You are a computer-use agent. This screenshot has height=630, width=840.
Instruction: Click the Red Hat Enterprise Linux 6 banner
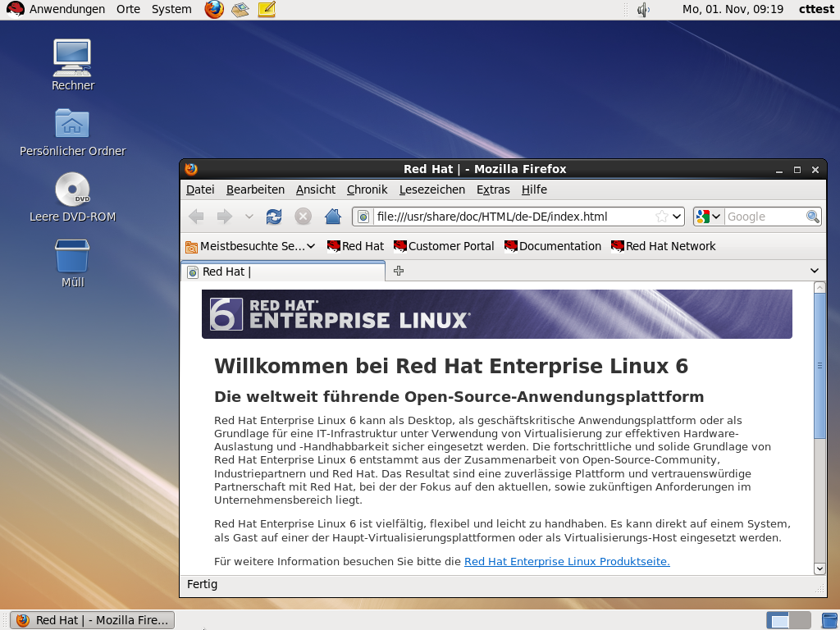point(496,314)
